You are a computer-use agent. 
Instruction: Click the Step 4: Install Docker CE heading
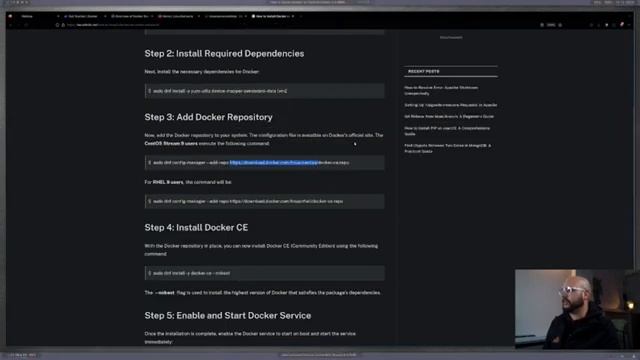pyautogui.click(x=196, y=227)
